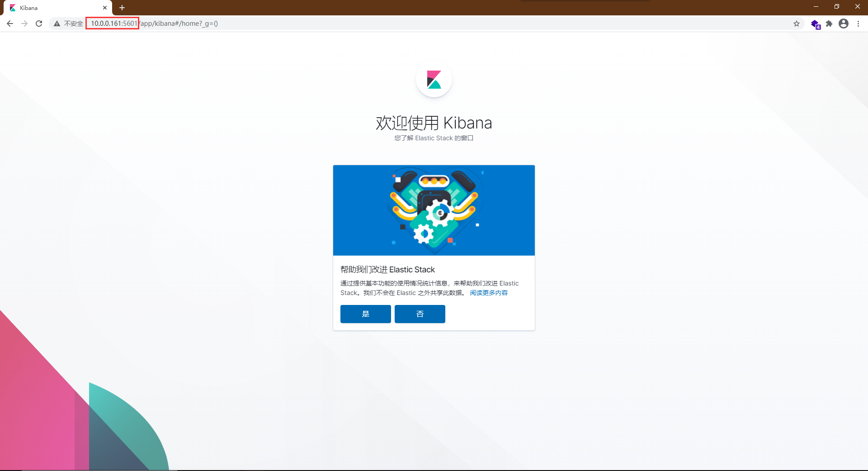Open the purple extension with badge 4
This screenshot has width=868, height=471.
click(x=815, y=24)
